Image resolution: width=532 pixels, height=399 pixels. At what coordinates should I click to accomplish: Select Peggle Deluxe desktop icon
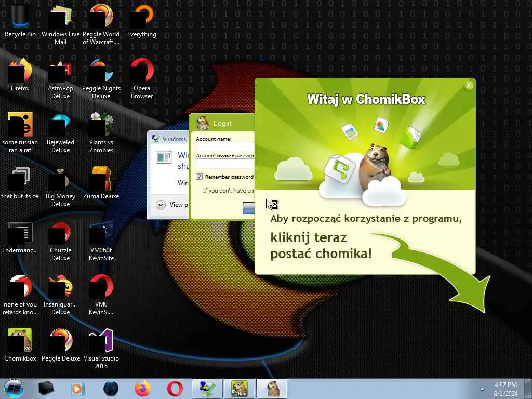click(x=60, y=344)
